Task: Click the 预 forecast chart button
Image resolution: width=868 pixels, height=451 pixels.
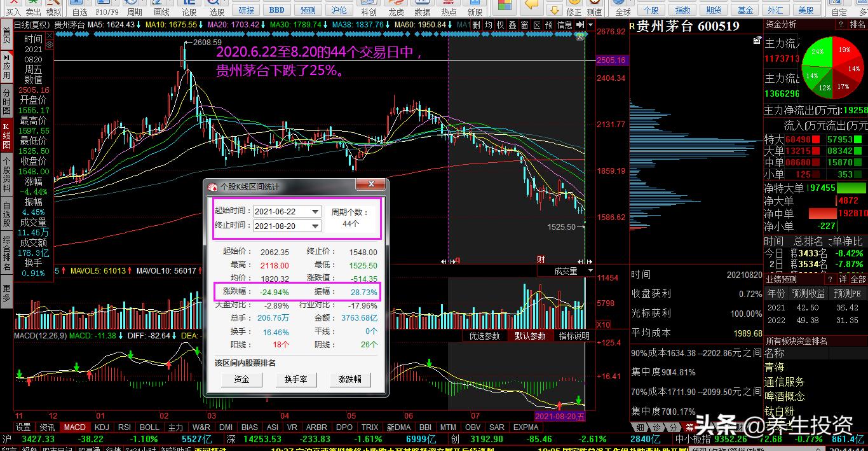Action: 549,25
